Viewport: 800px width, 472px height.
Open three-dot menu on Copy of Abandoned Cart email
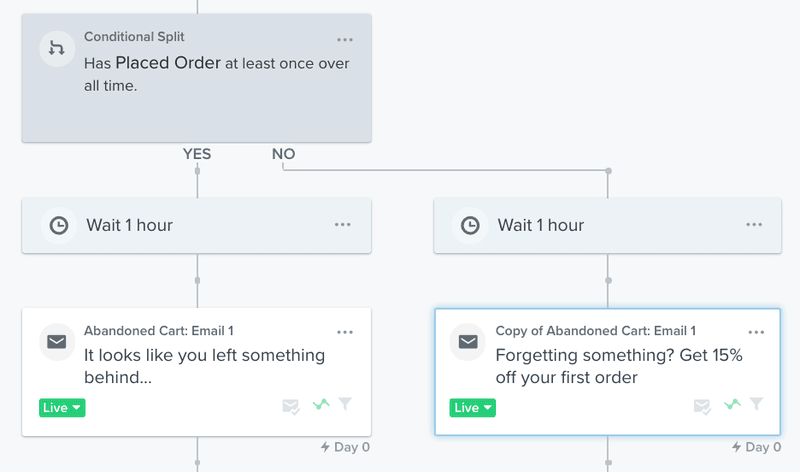point(756,332)
